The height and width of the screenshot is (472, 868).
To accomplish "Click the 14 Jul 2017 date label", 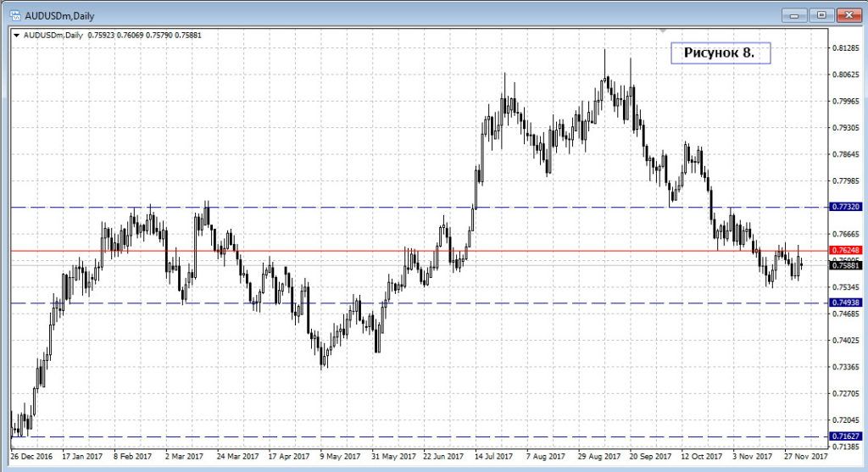I will 492,455.
